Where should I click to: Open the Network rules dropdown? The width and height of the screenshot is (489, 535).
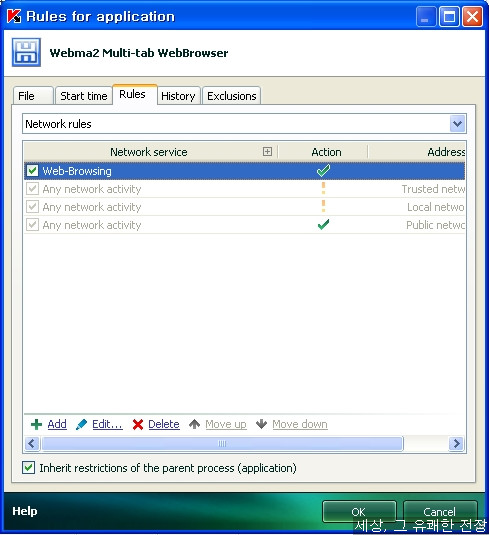(457, 124)
